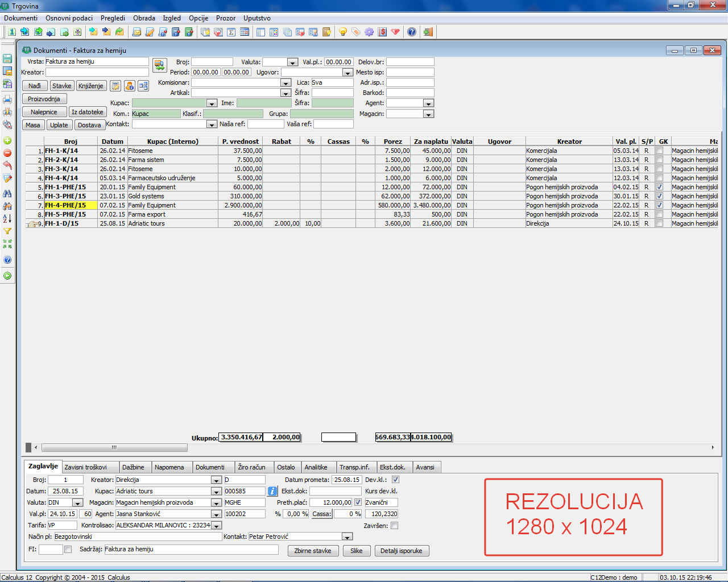Toggle the Dev.kl. checkbox
The width and height of the screenshot is (728, 582).
[x=395, y=480]
